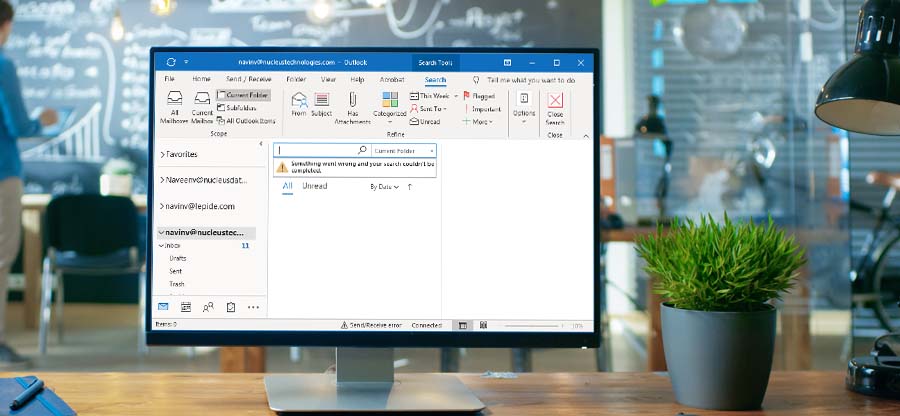Viewport: 900px width, 416px height.
Task: Filter search by Important messages
Action: click(482, 109)
